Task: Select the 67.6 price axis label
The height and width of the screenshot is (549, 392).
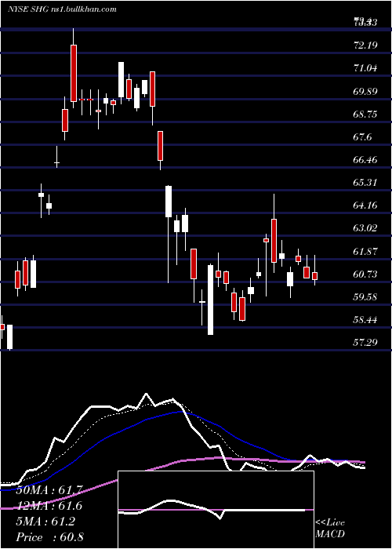Action: tap(362, 137)
